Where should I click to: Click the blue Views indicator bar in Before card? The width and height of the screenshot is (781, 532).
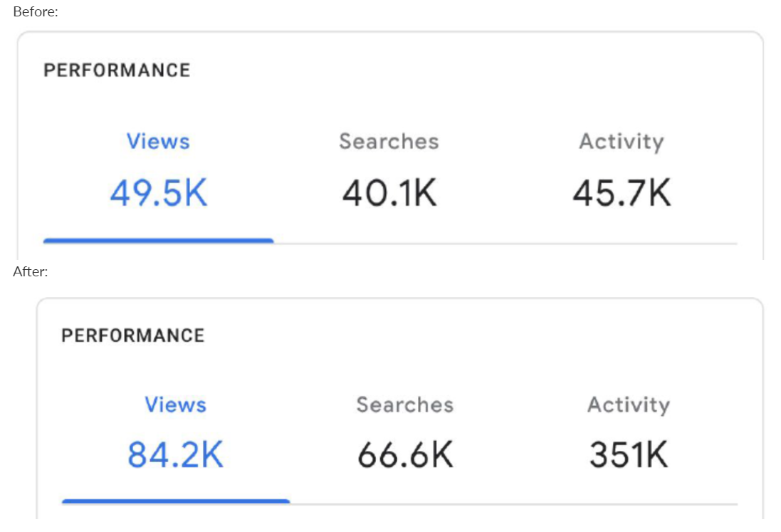(158, 242)
